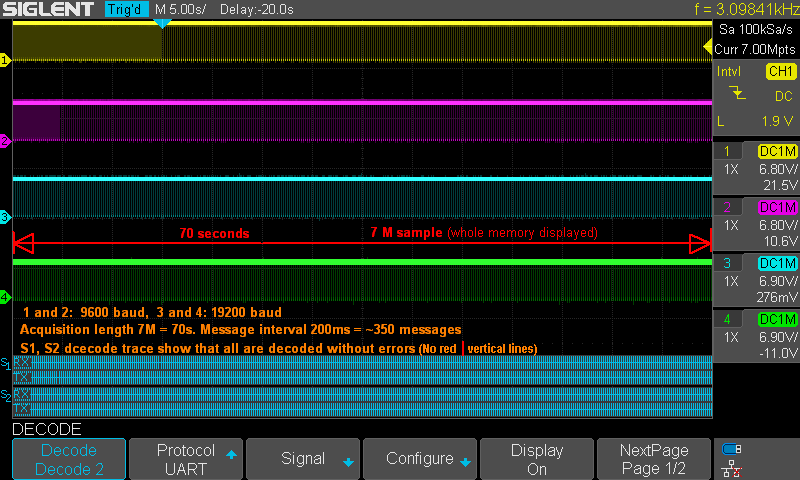This screenshot has height=480, width=800.
Task: Toggle the decode Display On softkey
Action: pyautogui.click(x=537, y=459)
